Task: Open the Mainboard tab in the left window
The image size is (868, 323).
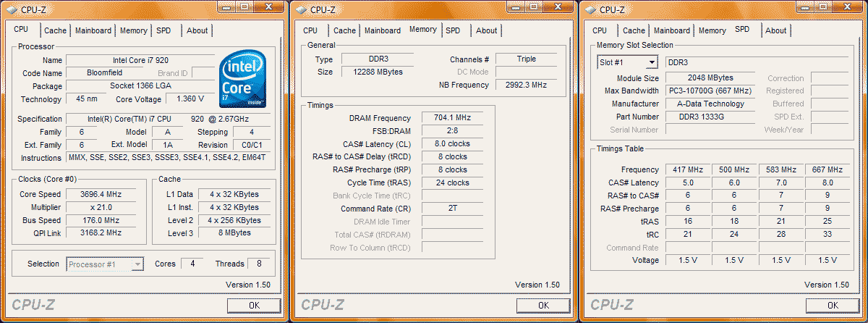Action: 93,30
